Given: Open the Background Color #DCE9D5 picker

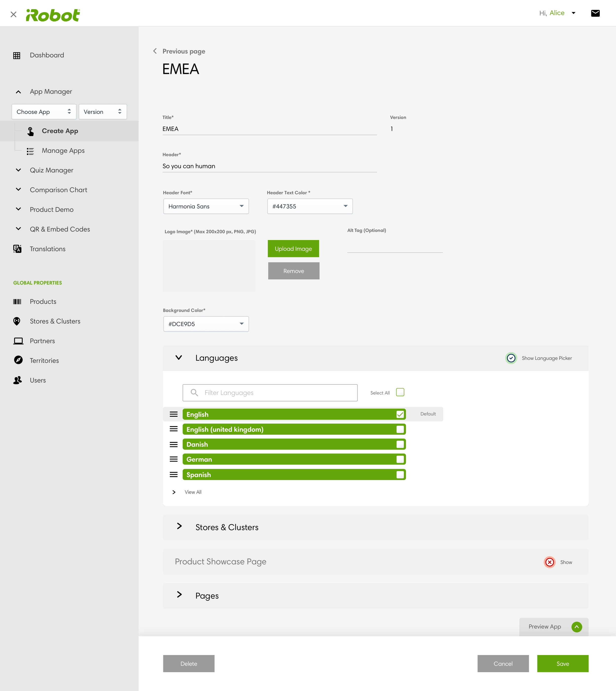Looking at the screenshot, I should 206,324.
